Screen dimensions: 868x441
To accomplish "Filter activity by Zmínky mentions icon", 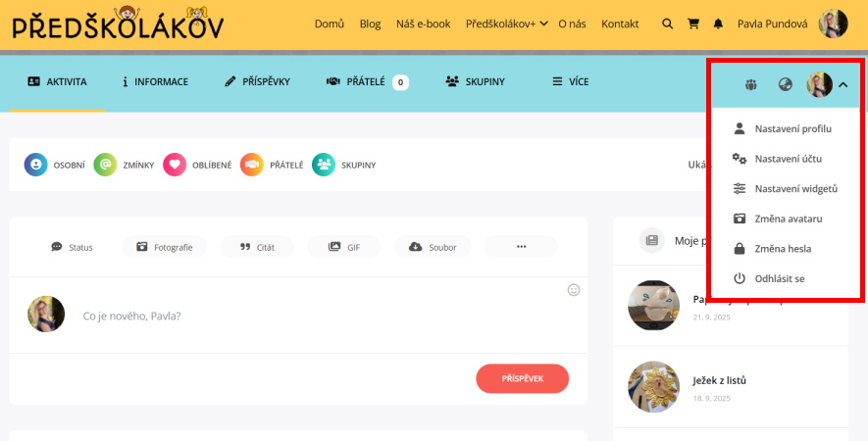I will point(105,165).
